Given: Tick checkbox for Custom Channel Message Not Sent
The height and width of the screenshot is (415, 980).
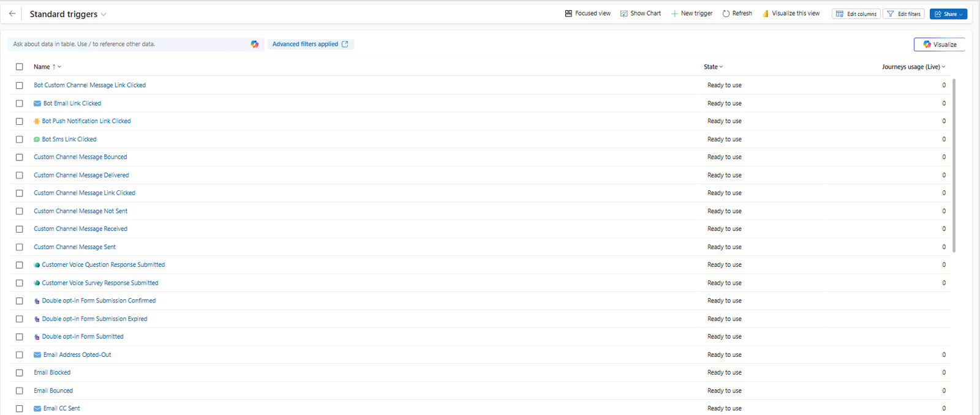Looking at the screenshot, I should coord(20,211).
